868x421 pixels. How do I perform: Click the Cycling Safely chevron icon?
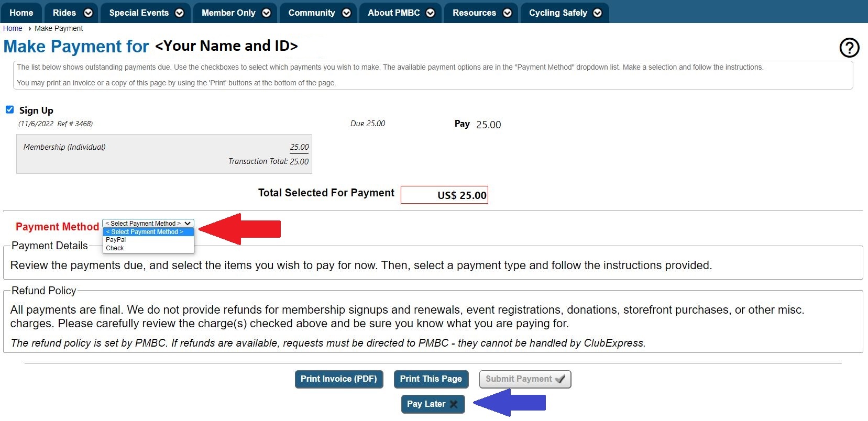pyautogui.click(x=597, y=13)
